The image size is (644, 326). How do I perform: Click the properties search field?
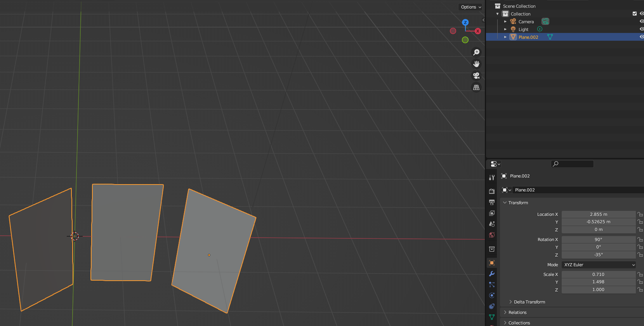572,164
